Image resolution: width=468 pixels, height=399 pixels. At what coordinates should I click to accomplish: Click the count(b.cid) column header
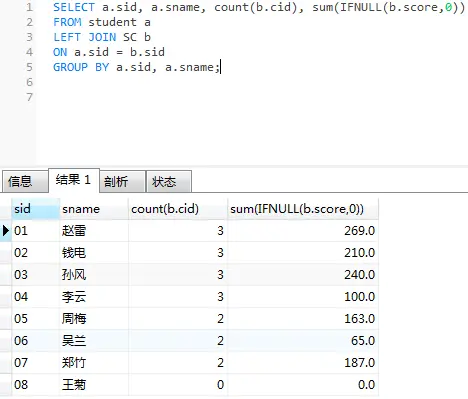178,209
